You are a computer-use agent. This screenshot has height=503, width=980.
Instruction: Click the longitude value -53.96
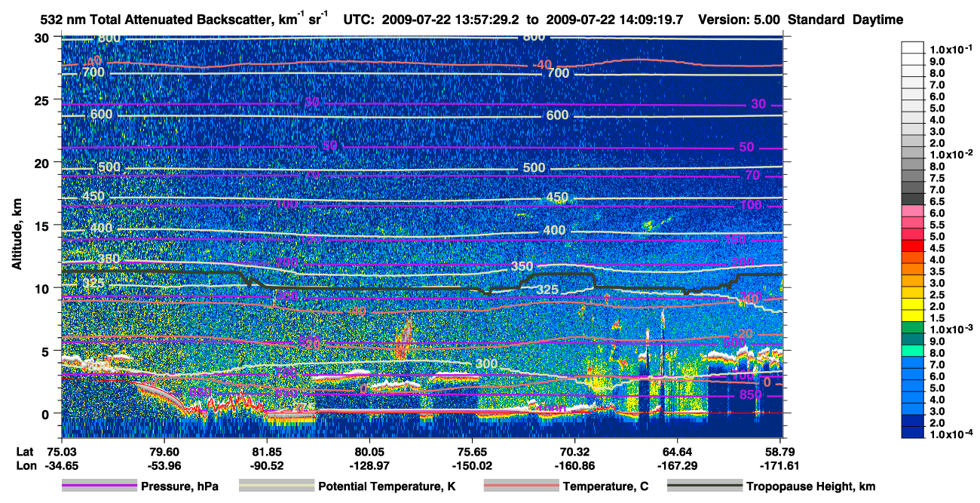164,466
